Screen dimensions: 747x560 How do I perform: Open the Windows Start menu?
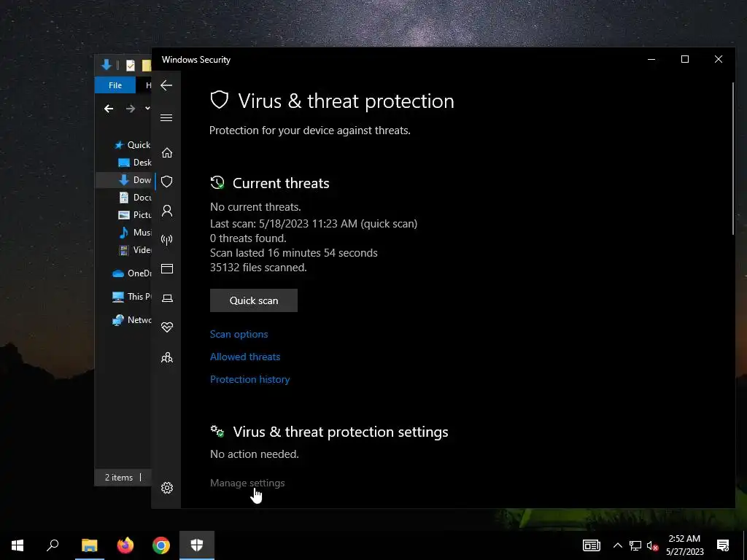click(x=18, y=545)
